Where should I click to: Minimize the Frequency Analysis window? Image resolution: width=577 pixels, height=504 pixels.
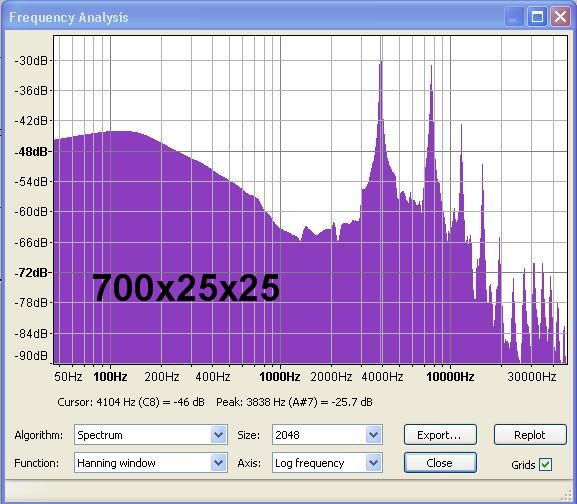coord(514,17)
